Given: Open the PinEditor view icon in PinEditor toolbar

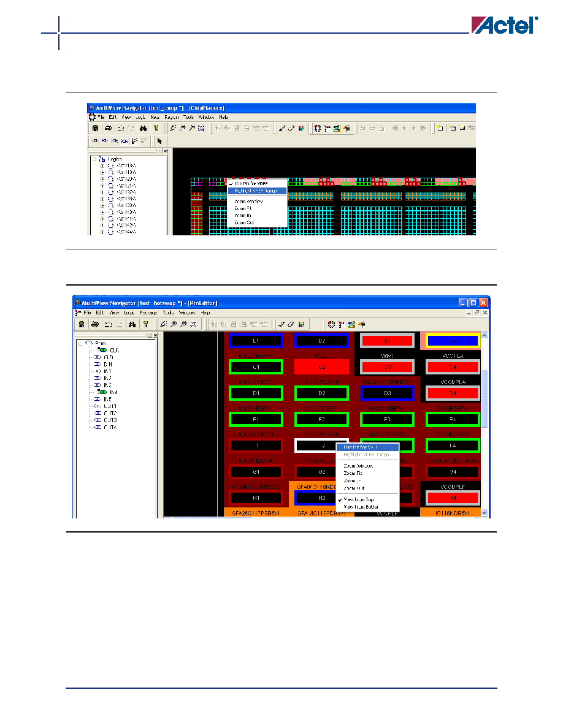Looking at the screenshot, I should pyautogui.click(x=341, y=324).
